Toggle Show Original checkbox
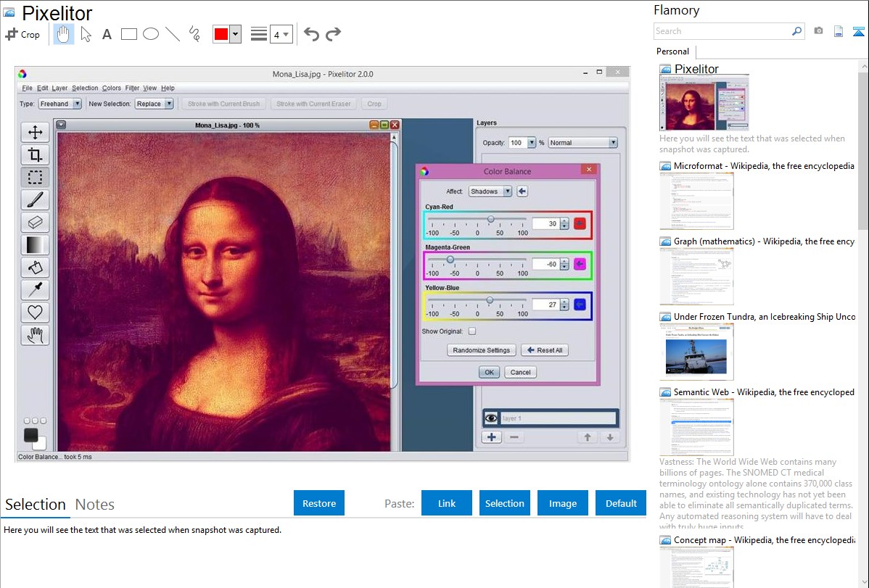The width and height of the screenshot is (869, 588). tap(472, 331)
